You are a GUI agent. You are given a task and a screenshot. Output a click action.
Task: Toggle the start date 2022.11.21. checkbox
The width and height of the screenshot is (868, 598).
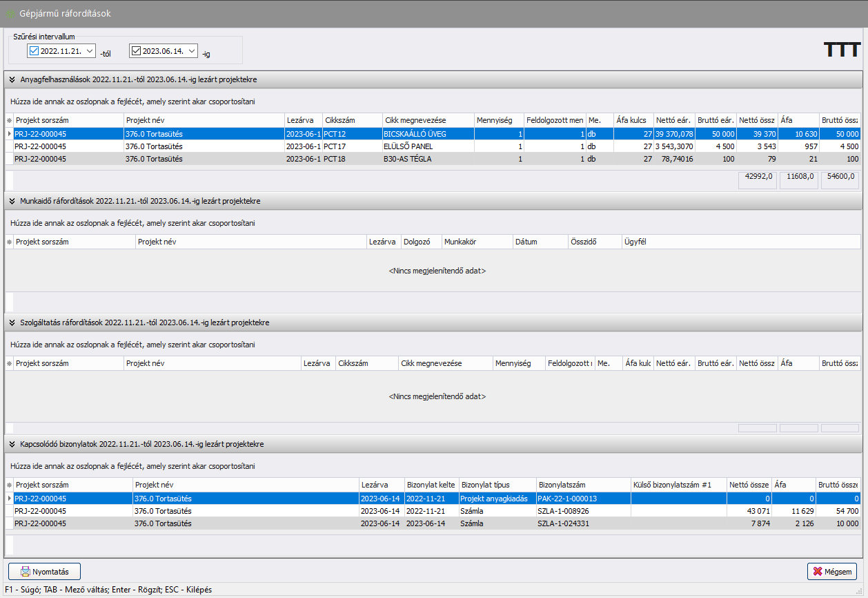pyautogui.click(x=34, y=51)
